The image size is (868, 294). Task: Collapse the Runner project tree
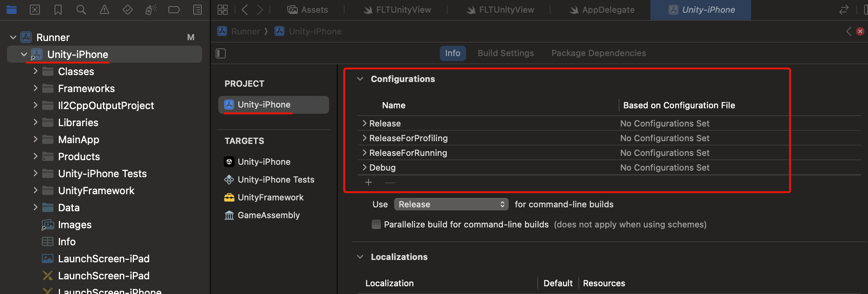click(x=13, y=38)
